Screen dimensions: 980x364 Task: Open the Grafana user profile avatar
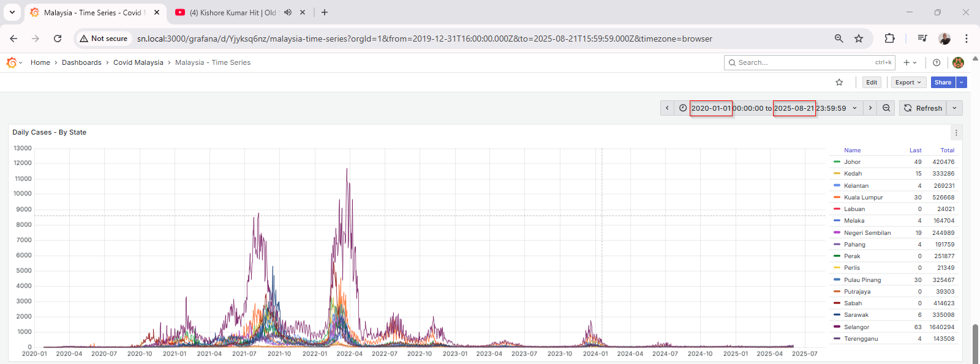[958, 62]
